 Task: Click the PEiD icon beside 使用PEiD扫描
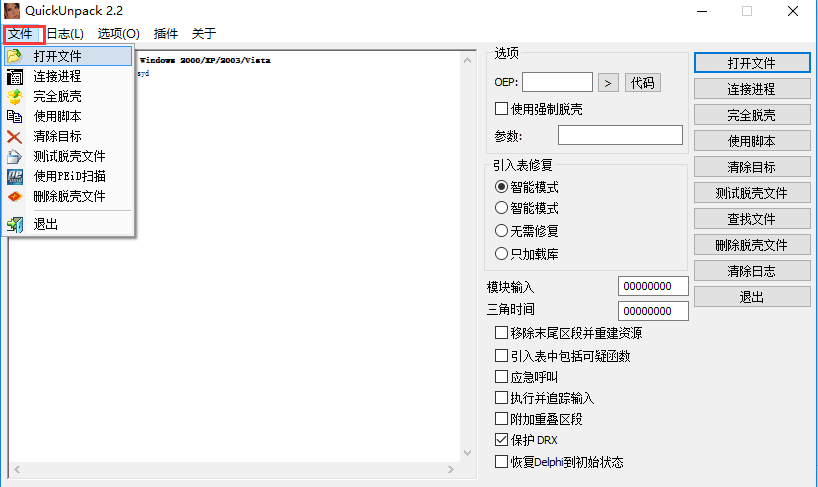click(x=15, y=177)
